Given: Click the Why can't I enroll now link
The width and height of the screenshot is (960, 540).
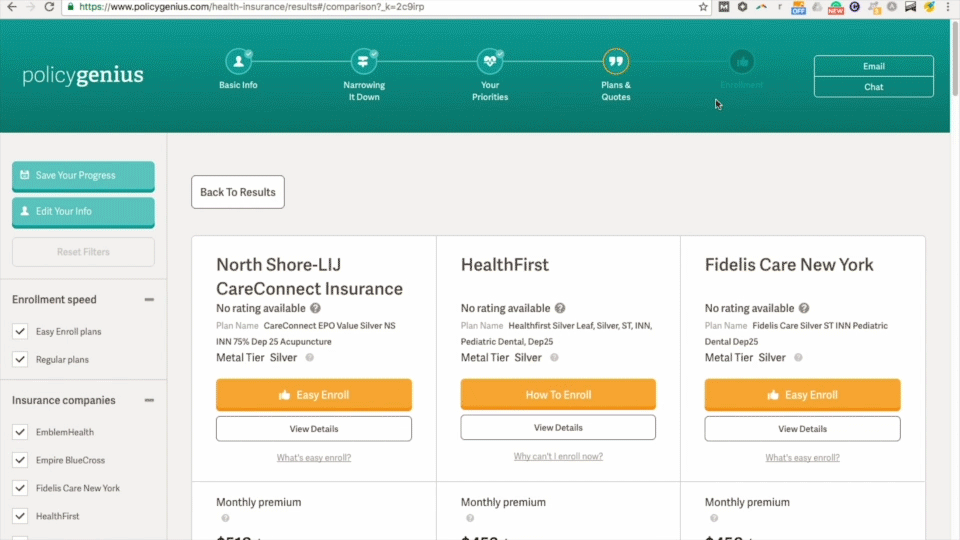Looking at the screenshot, I should click(558, 456).
